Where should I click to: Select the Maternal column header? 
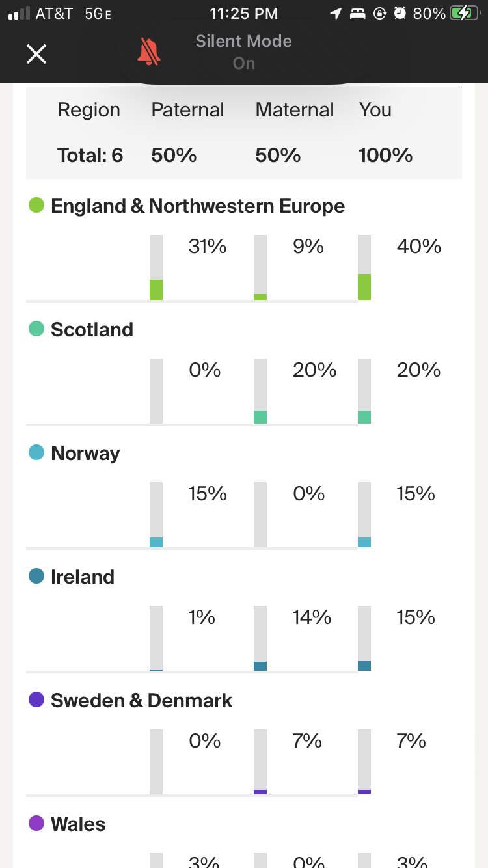point(295,110)
